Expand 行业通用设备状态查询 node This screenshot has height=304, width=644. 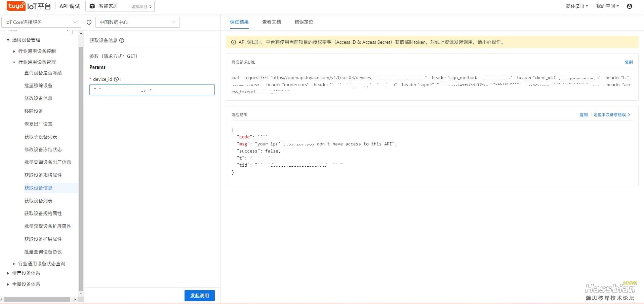[14, 264]
